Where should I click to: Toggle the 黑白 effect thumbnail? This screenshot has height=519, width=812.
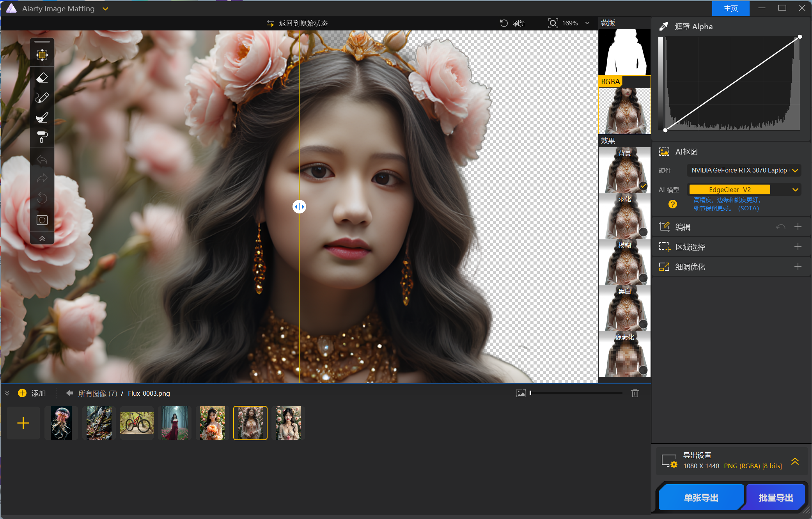[624, 308]
